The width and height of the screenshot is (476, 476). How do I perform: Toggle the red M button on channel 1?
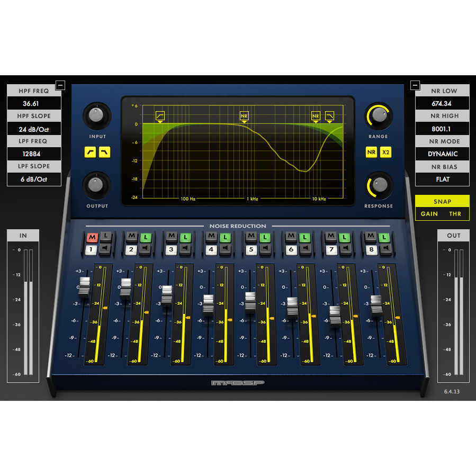[92, 236]
